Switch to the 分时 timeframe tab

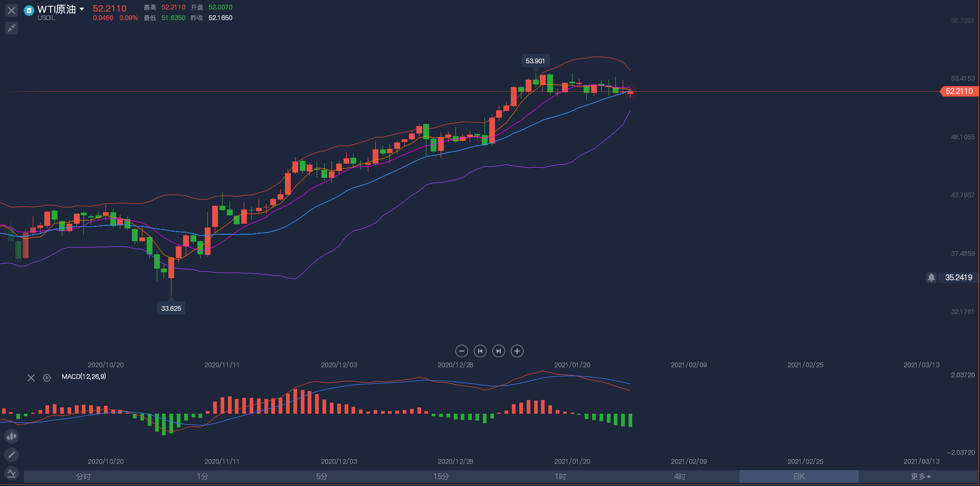pos(83,477)
